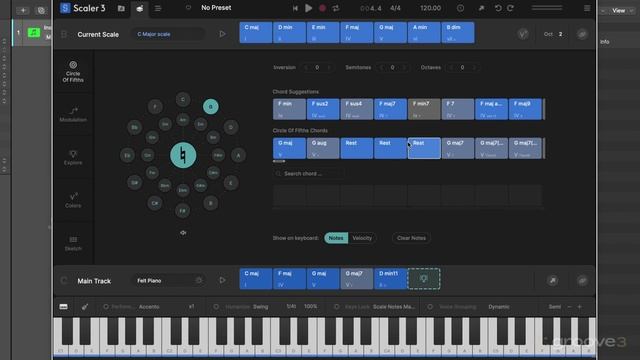Image resolution: width=640 pixels, height=360 pixels.
Task: Open the No Preset selector
Action: point(216,8)
